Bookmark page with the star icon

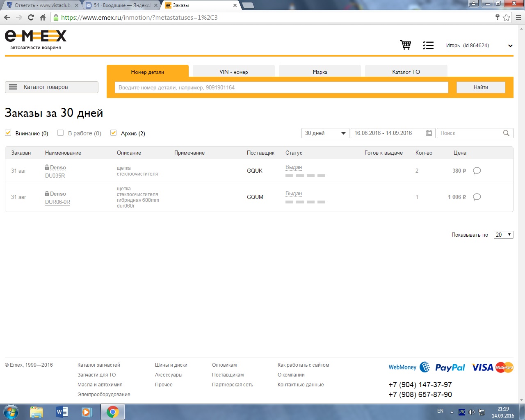tap(507, 17)
